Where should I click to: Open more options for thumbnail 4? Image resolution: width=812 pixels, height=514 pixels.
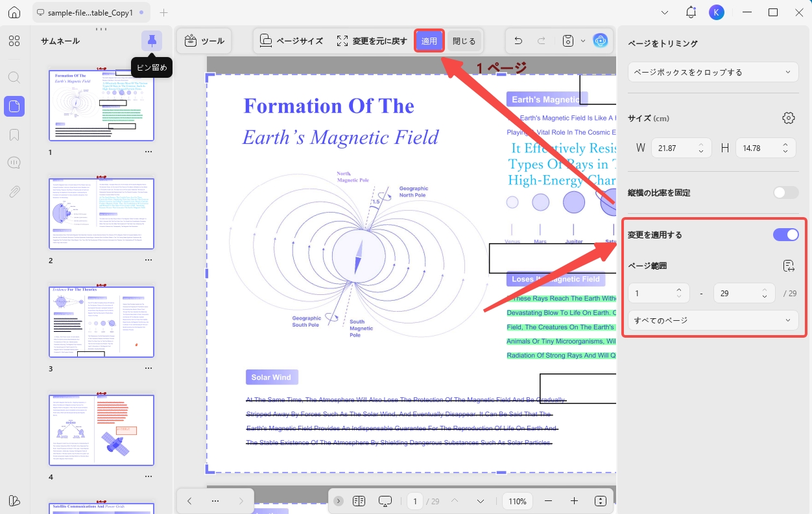coord(149,476)
